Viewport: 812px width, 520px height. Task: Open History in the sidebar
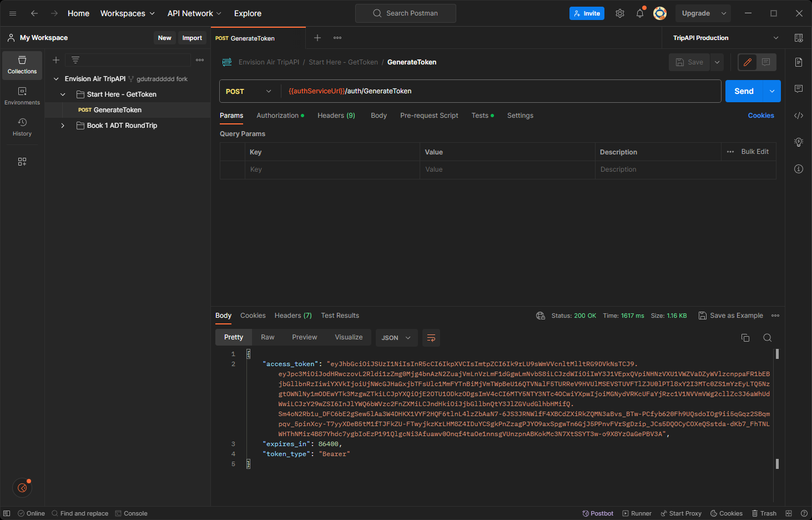(x=22, y=127)
